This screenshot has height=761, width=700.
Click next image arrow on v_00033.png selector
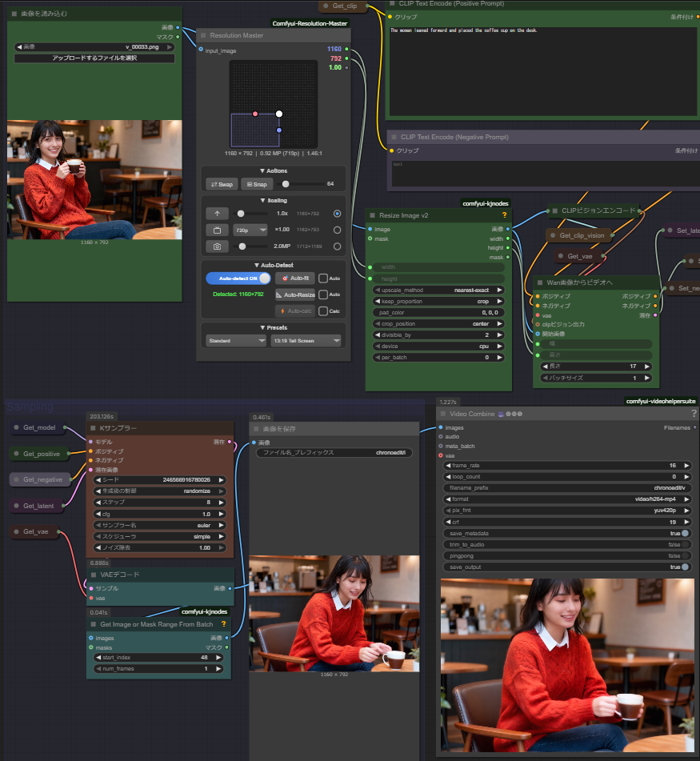click(x=170, y=47)
